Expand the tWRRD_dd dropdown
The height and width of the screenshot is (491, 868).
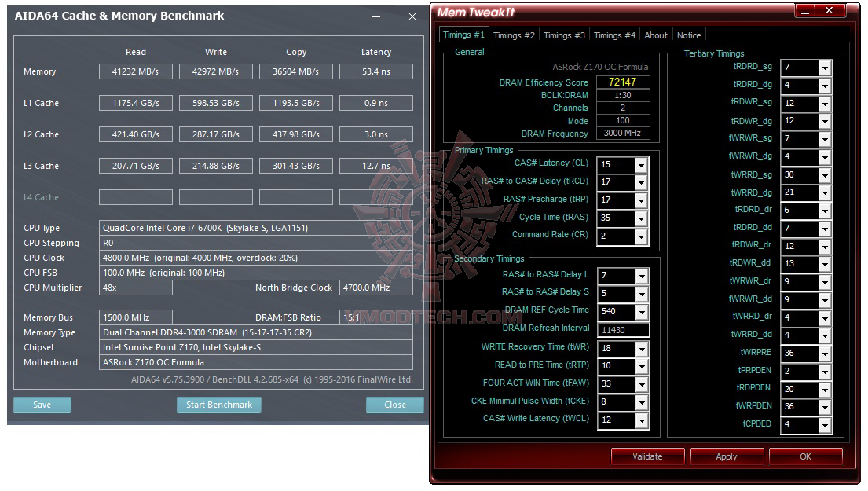[x=825, y=335]
